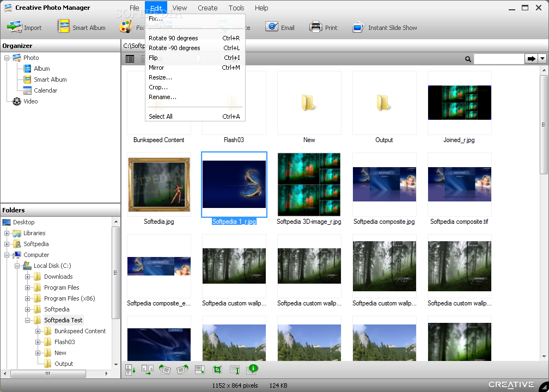Viewport: 549px width, 392px height.
Task: Switch to details list view icon
Action: [x=130, y=59]
